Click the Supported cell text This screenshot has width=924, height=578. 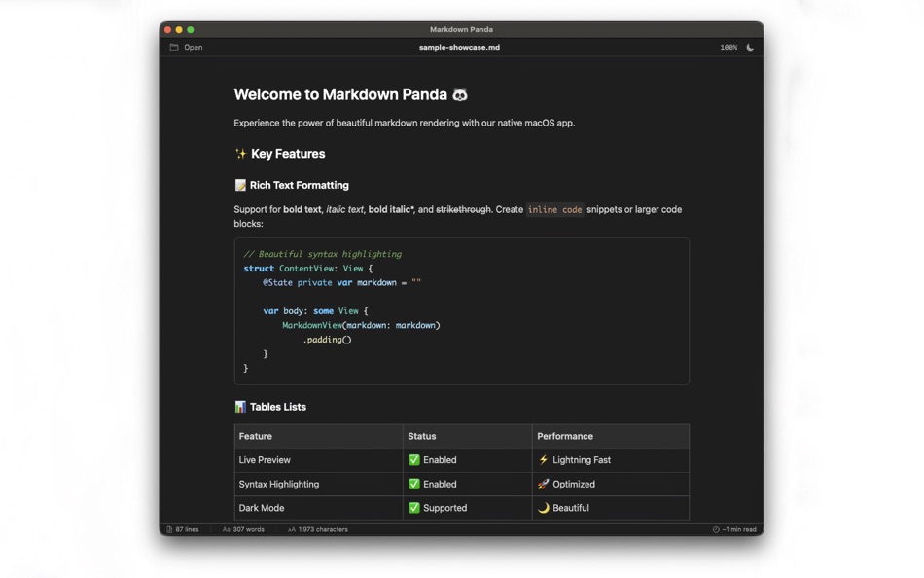[444, 508]
